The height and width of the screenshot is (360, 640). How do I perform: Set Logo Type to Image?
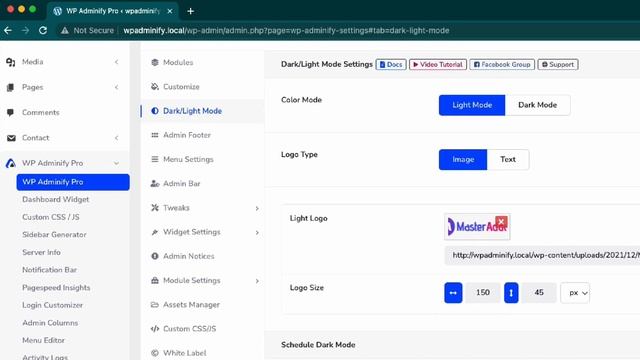pyautogui.click(x=463, y=160)
